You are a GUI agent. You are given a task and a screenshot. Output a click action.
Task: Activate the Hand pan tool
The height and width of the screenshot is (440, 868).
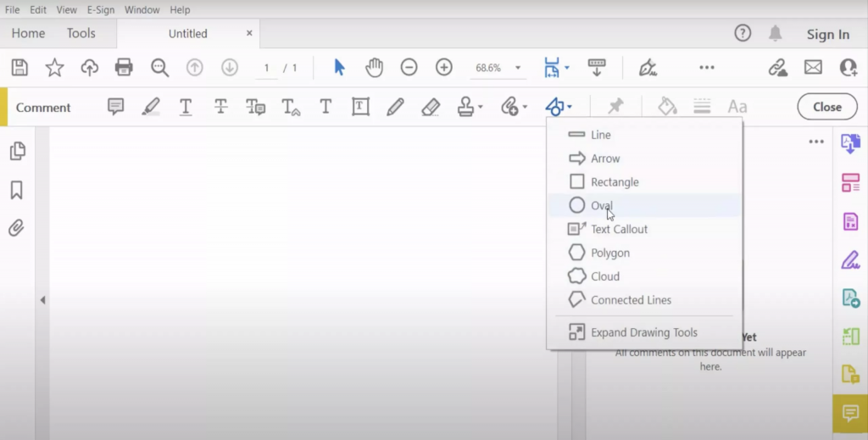click(374, 68)
